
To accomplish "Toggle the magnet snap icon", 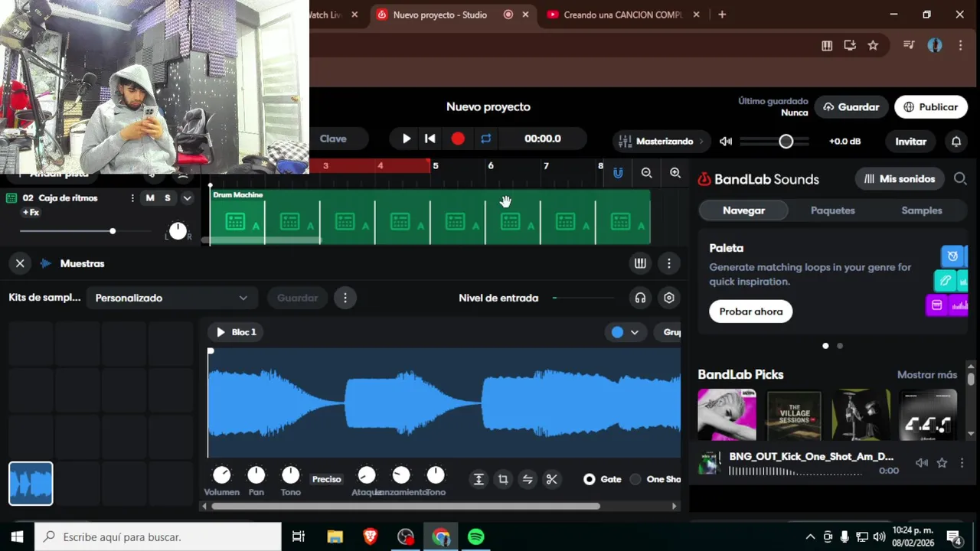I will [x=618, y=173].
